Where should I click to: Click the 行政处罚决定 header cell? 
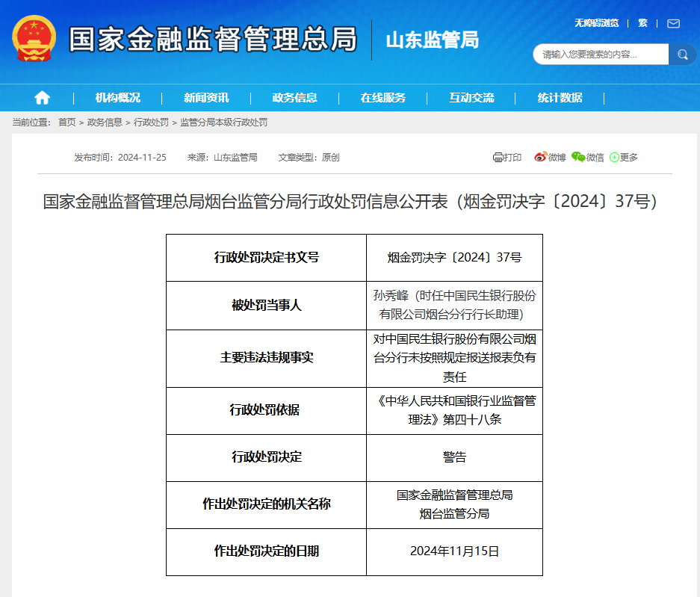click(x=267, y=458)
